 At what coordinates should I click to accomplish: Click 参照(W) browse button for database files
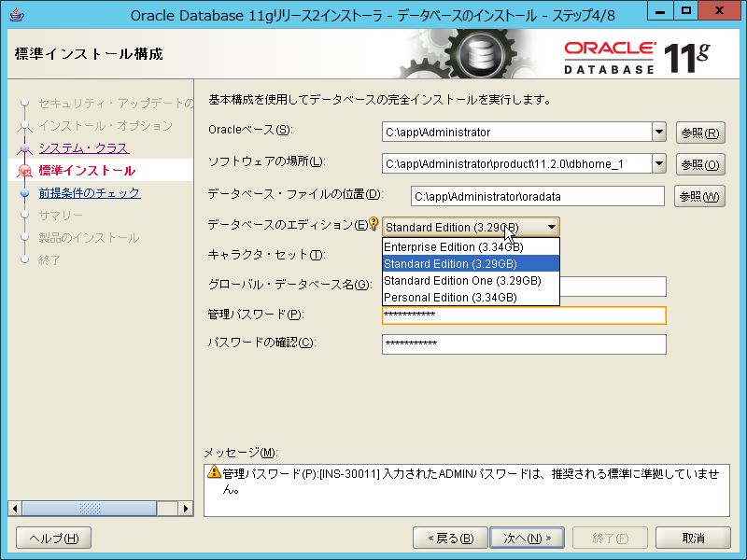pos(699,196)
